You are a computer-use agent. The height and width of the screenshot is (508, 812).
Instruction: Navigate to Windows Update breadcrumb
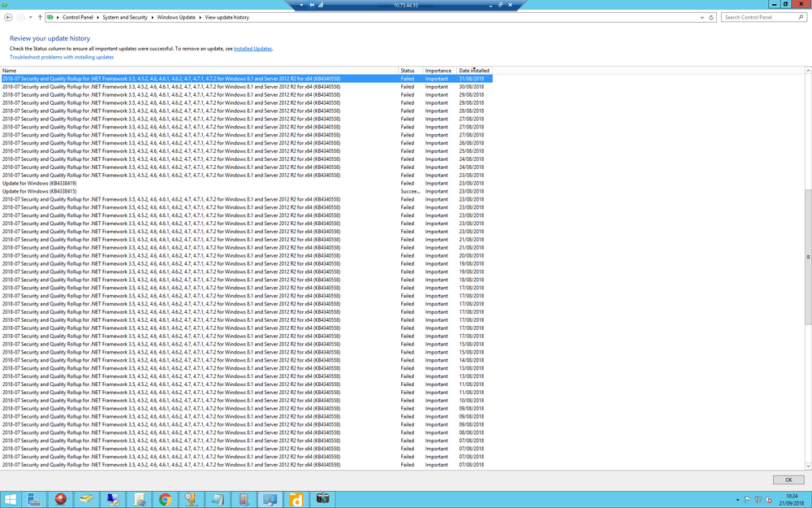click(x=176, y=17)
